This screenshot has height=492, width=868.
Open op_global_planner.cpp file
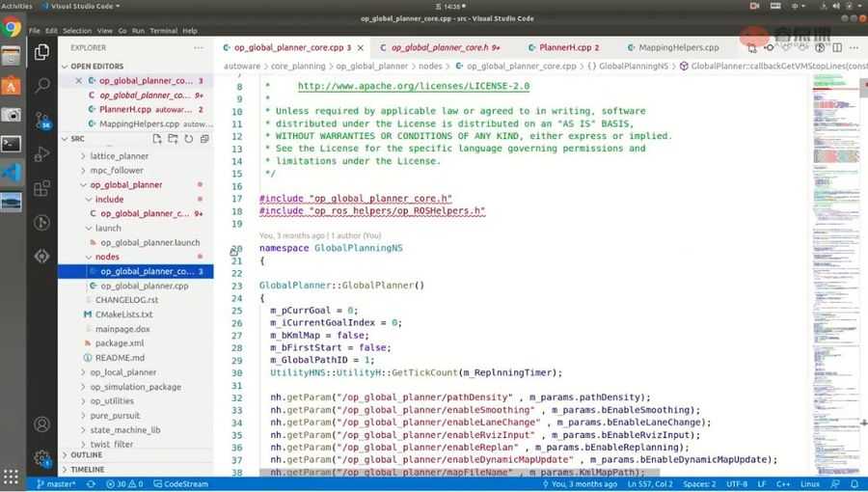point(144,287)
